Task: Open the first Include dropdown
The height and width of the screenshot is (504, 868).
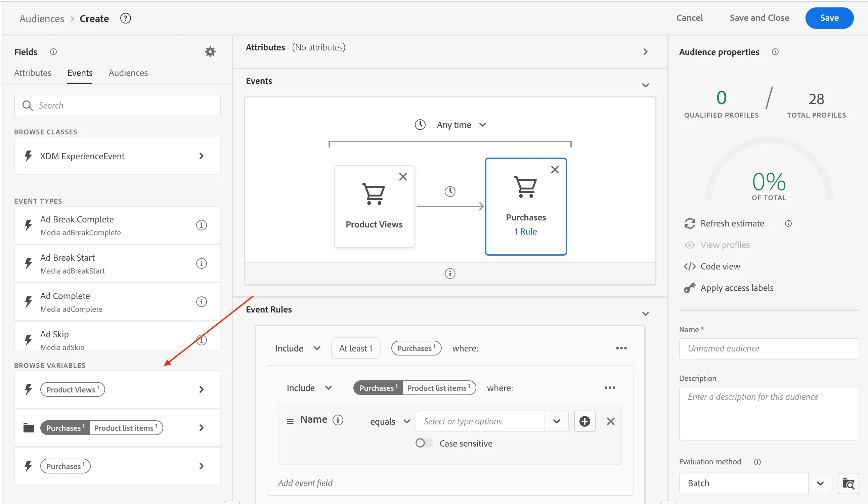Action: [x=298, y=348]
